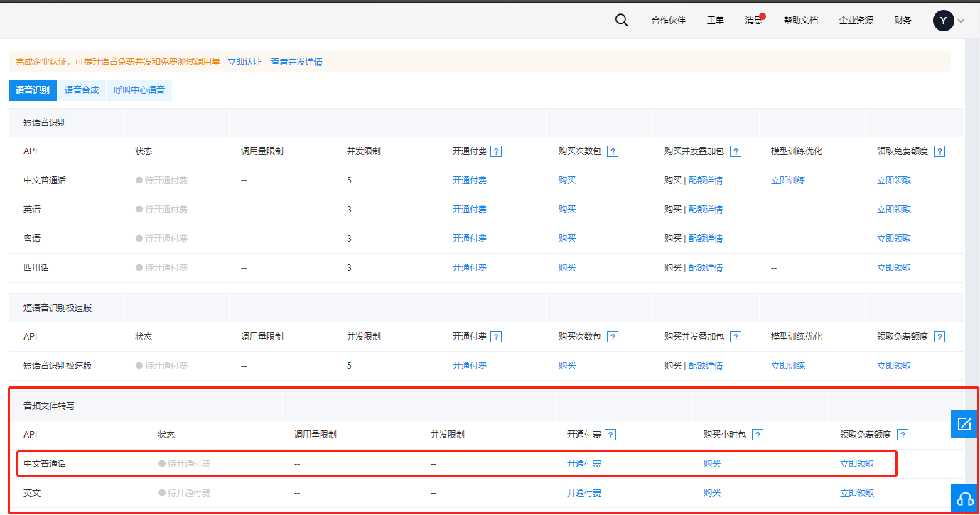980x515 pixels.
Task: Click help icon next to 领取免费额度 in 短语音识别
Action: coord(939,151)
